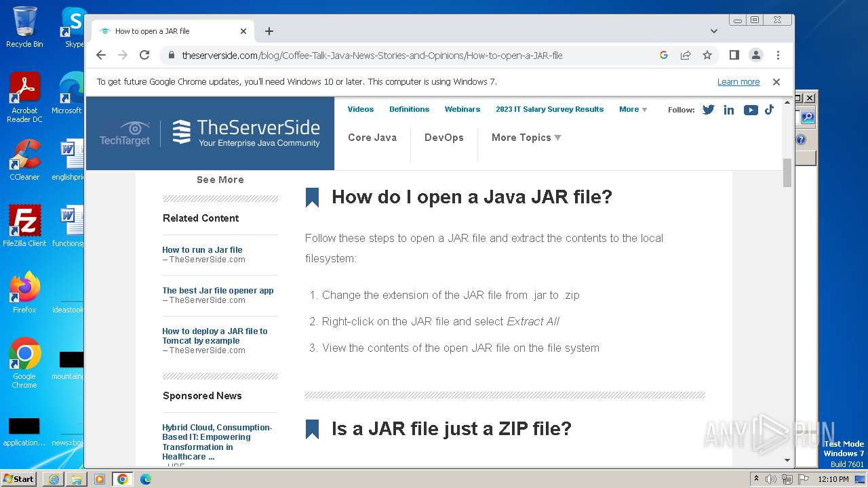868x488 pixels.
Task: Open the Videos nav link
Action: 361,109
